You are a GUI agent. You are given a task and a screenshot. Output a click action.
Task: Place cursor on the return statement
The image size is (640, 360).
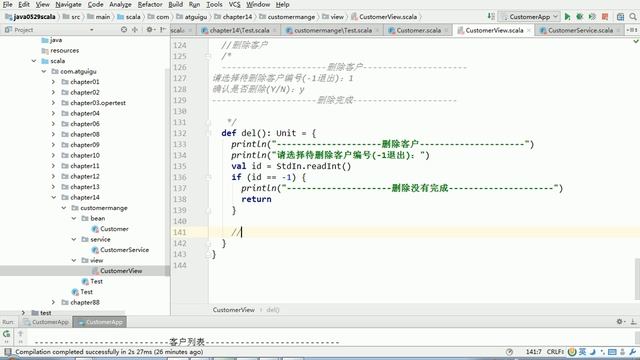coord(256,199)
